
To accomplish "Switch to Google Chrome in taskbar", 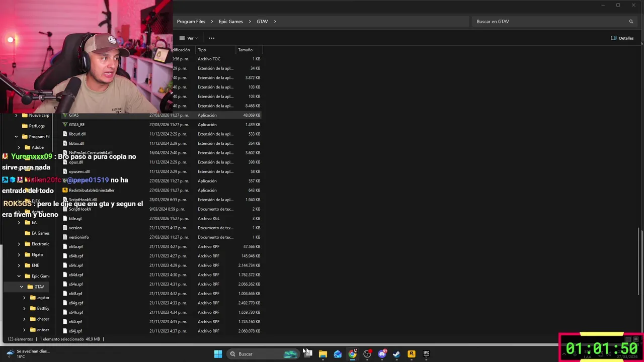I will 353,354.
